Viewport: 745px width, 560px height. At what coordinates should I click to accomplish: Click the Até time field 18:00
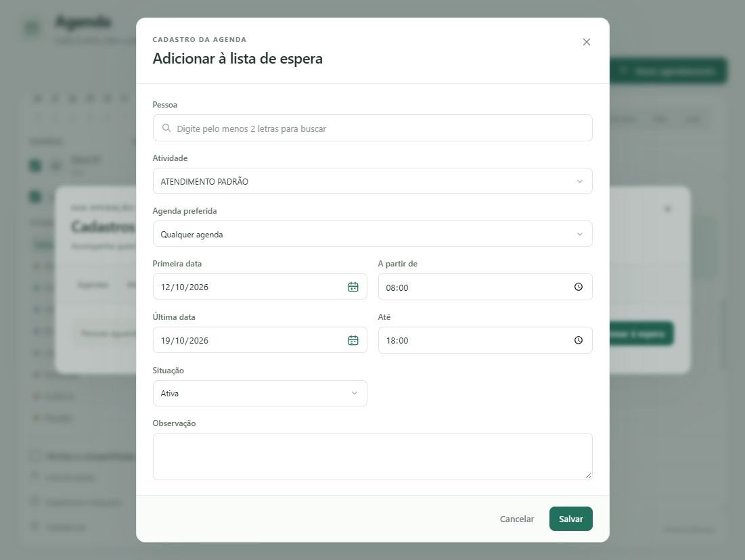[485, 340]
